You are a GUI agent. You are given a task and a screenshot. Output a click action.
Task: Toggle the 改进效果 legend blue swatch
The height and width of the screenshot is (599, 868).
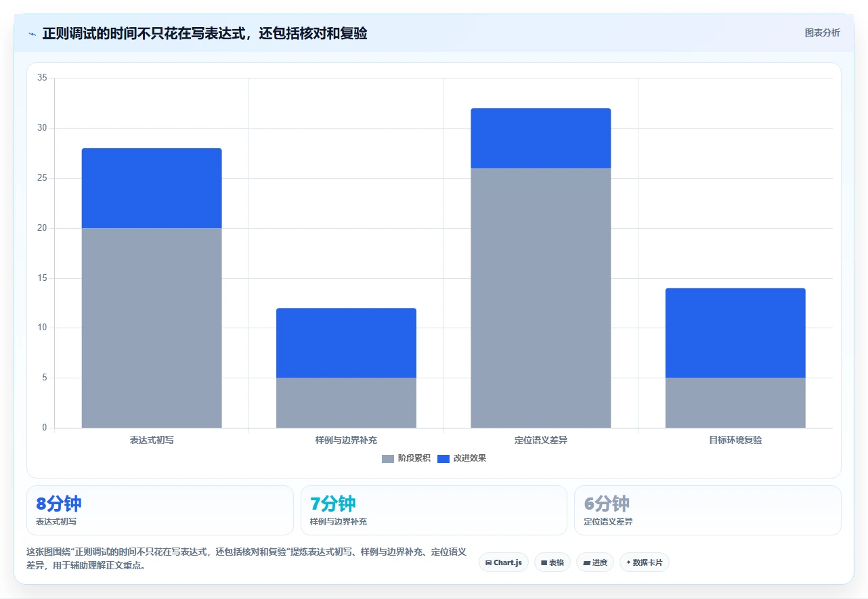click(x=443, y=458)
